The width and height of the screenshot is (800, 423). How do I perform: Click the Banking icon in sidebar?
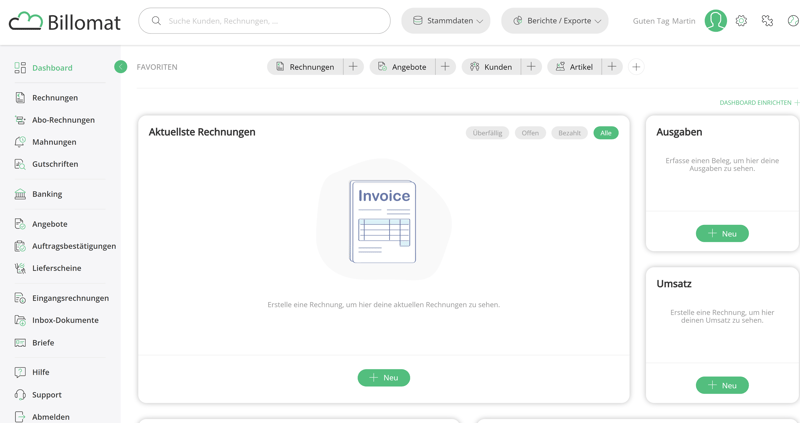20,194
